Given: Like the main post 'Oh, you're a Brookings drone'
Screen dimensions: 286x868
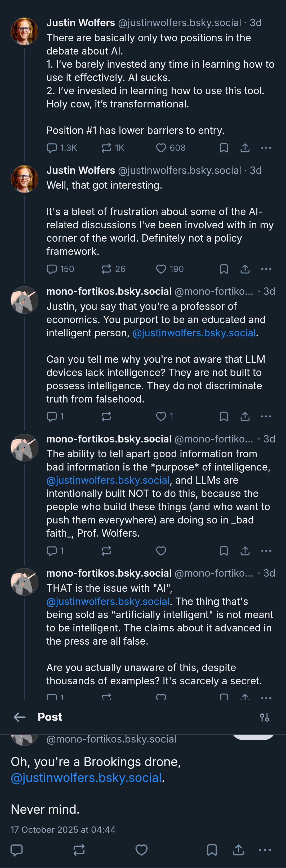Looking at the screenshot, I should point(142,850).
